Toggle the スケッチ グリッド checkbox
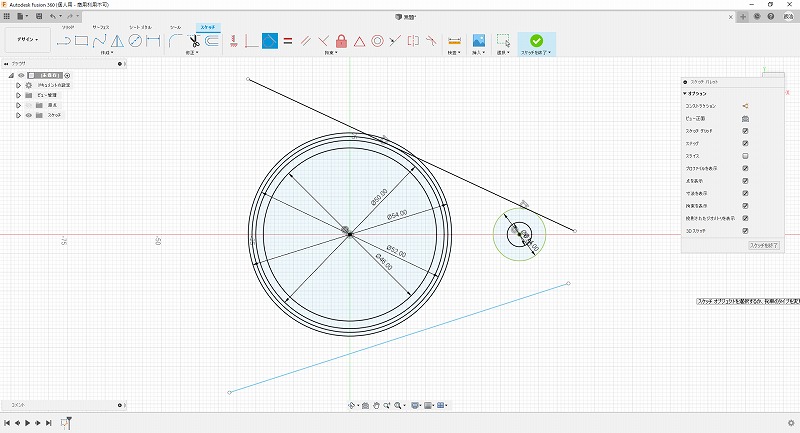 [x=745, y=131]
